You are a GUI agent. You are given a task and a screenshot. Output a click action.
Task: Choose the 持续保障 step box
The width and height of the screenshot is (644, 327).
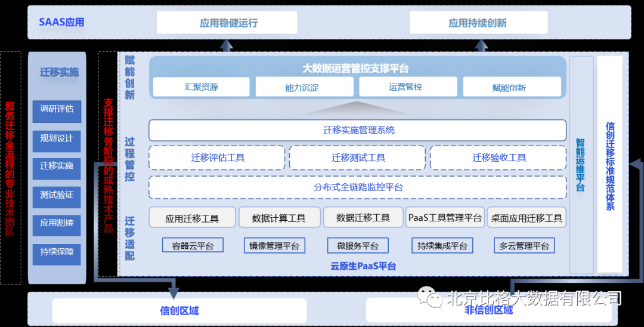(57, 252)
